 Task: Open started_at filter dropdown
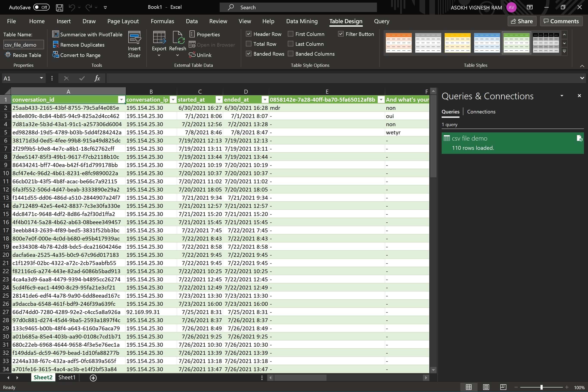pos(219,100)
